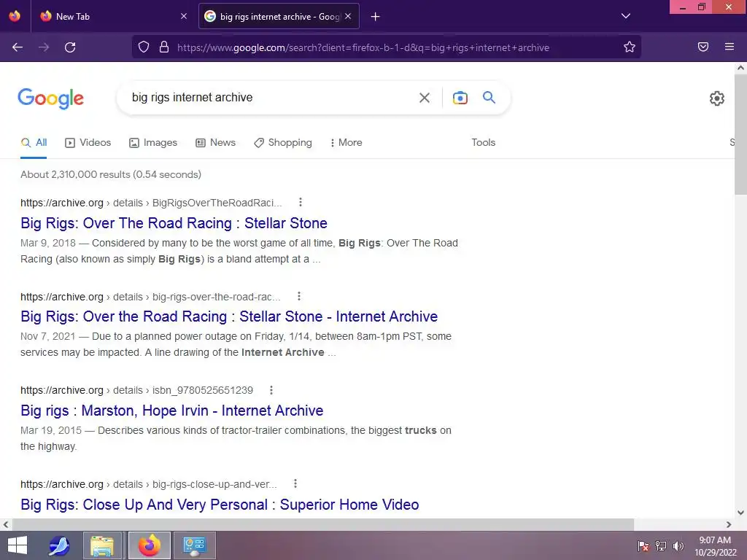
Task: Switch to Videos results
Action: (x=88, y=142)
